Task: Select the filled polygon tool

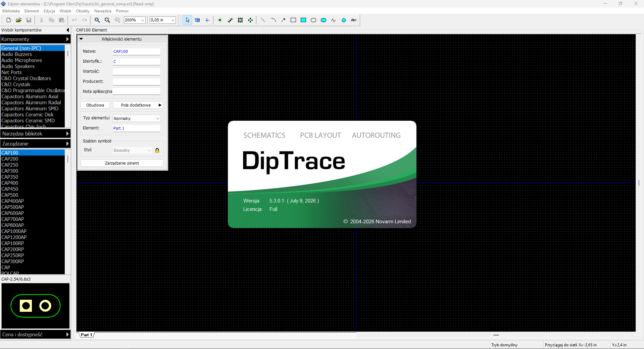Action: (x=344, y=20)
